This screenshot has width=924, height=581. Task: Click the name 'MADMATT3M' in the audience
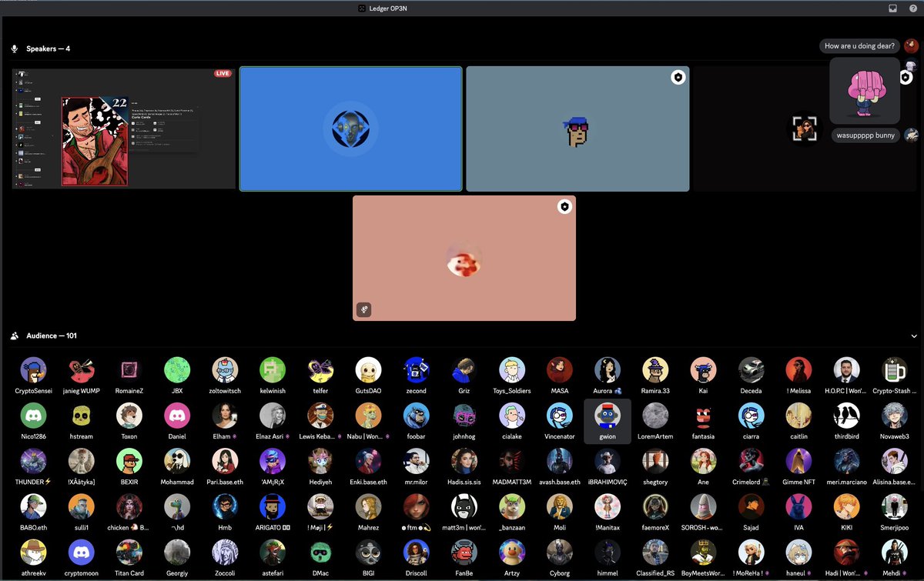pyautogui.click(x=512, y=482)
